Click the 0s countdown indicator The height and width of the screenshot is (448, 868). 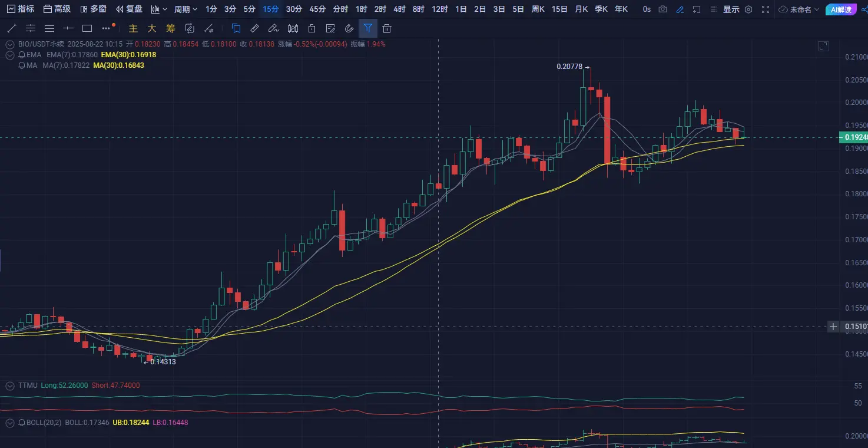point(647,9)
